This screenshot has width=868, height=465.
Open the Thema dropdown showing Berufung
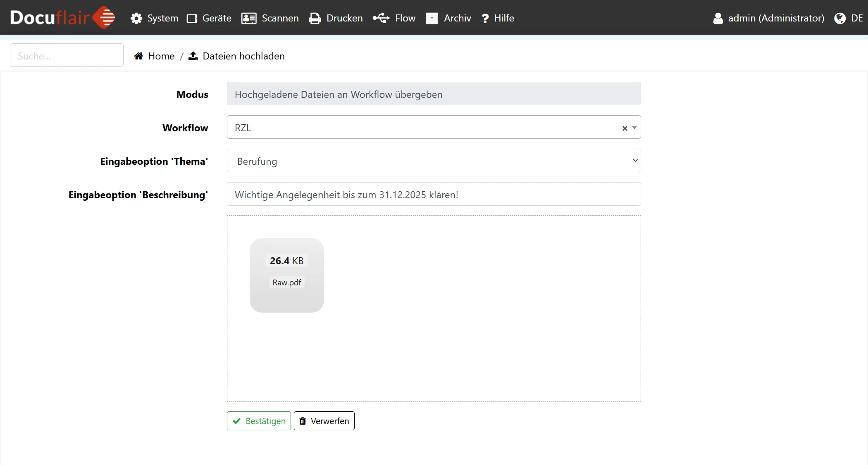click(434, 161)
